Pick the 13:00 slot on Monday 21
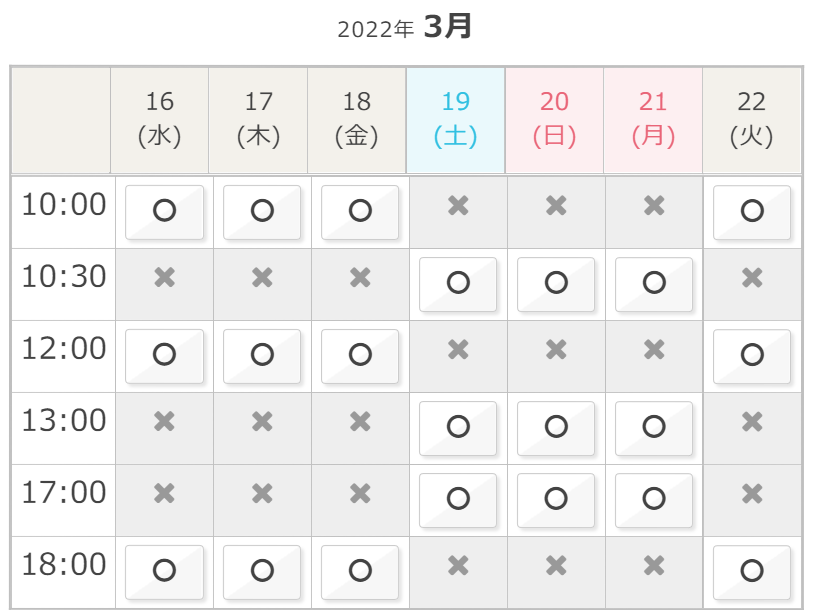This screenshot has width=819, height=610. [x=654, y=427]
